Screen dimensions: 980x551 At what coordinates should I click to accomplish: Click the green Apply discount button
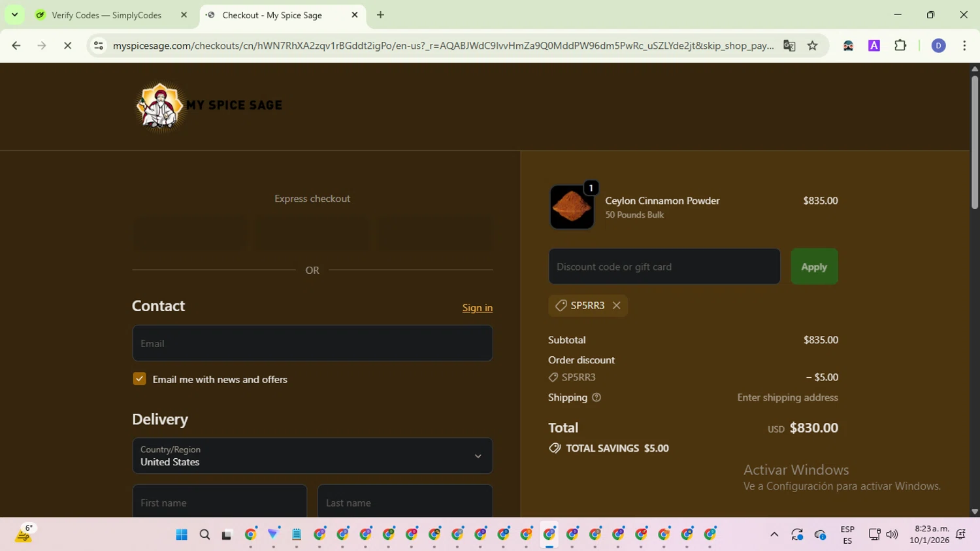pos(814,266)
